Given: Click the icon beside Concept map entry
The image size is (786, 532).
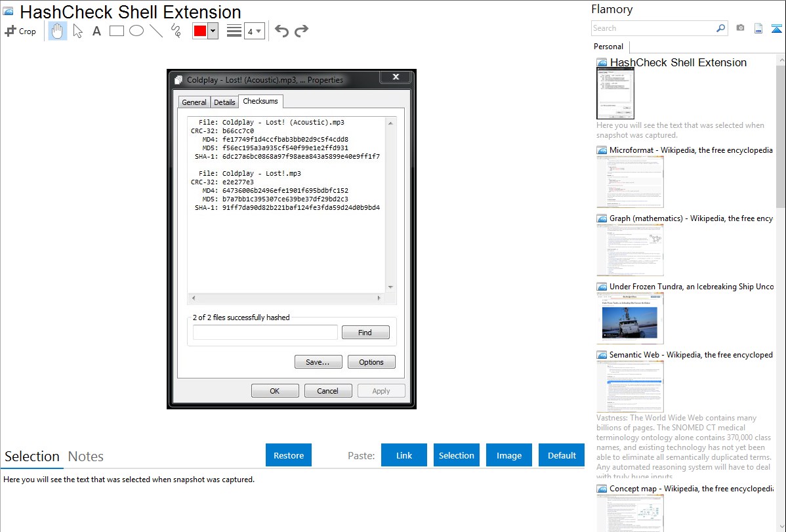Looking at the screenshot, I should (602, 489).
